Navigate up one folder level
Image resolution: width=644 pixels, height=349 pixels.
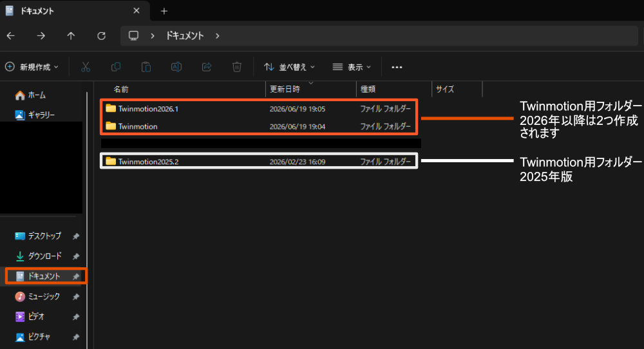point(71,35)
